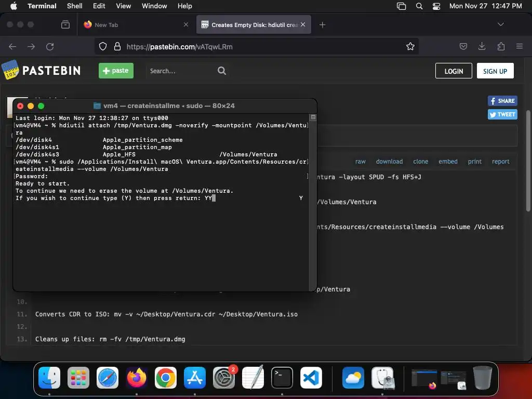Open System Settings from Dock
The height and width of the screenshot is (399, 532).
tap(224, 378)
